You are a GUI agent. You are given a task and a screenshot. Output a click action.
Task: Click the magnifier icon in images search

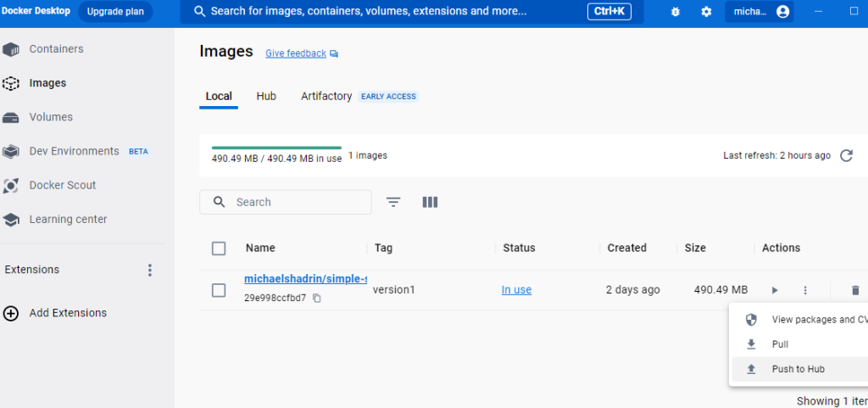[220, 202]
